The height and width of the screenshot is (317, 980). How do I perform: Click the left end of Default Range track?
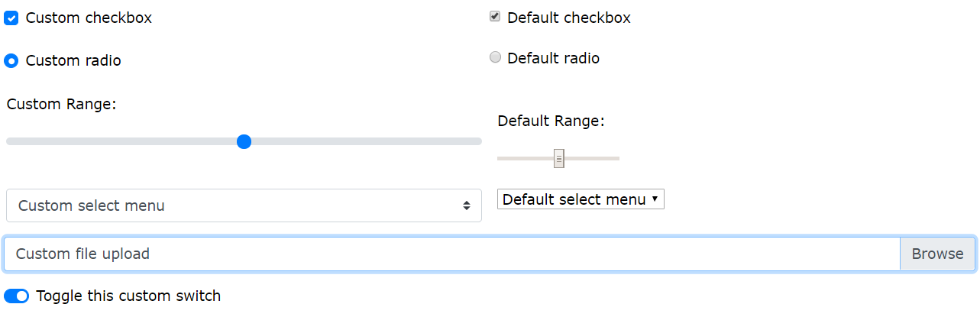tap(500, 158)
